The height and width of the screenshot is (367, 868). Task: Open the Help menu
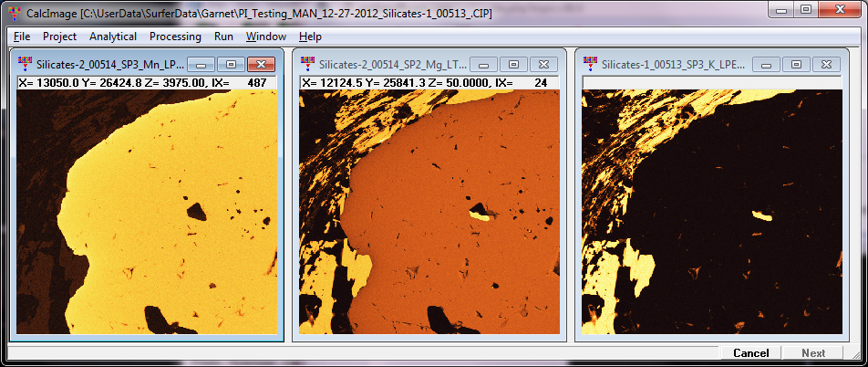(x=310, y=37)
